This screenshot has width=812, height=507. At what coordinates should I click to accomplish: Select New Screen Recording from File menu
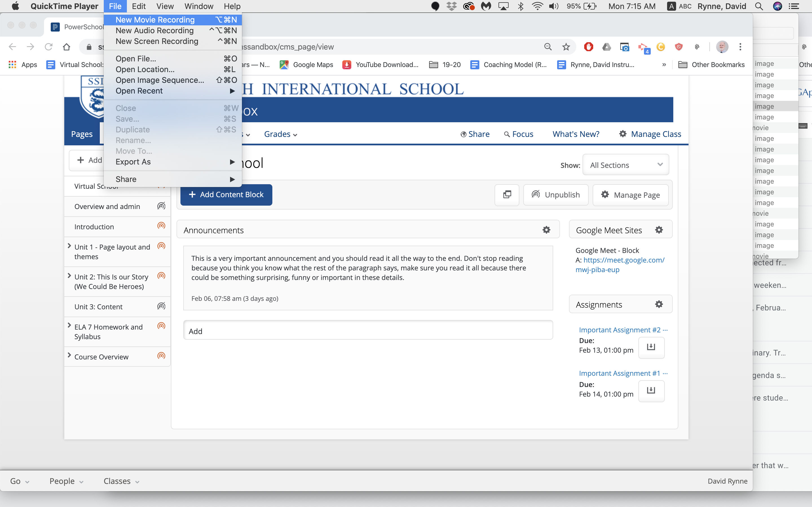click(x=157, y=41)
